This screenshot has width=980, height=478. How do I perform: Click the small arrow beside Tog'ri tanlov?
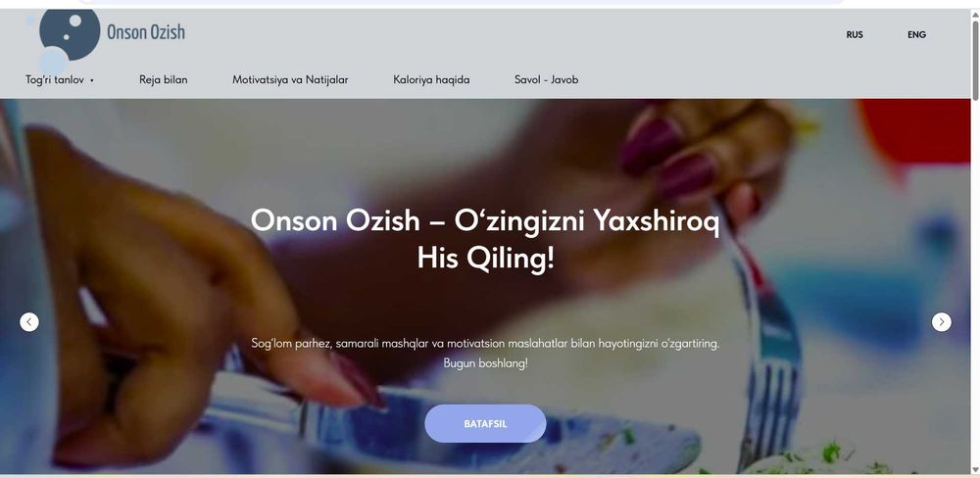coord(92,80)
